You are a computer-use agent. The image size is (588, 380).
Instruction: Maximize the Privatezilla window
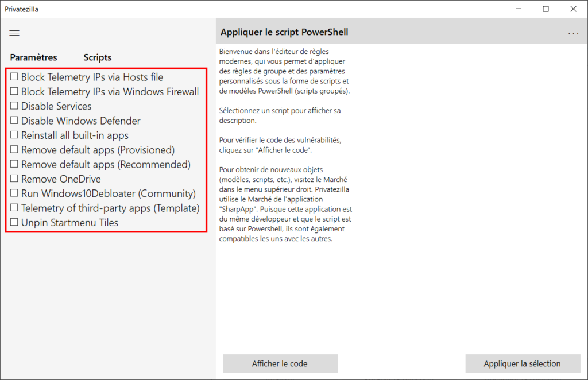tap(546, 9)
